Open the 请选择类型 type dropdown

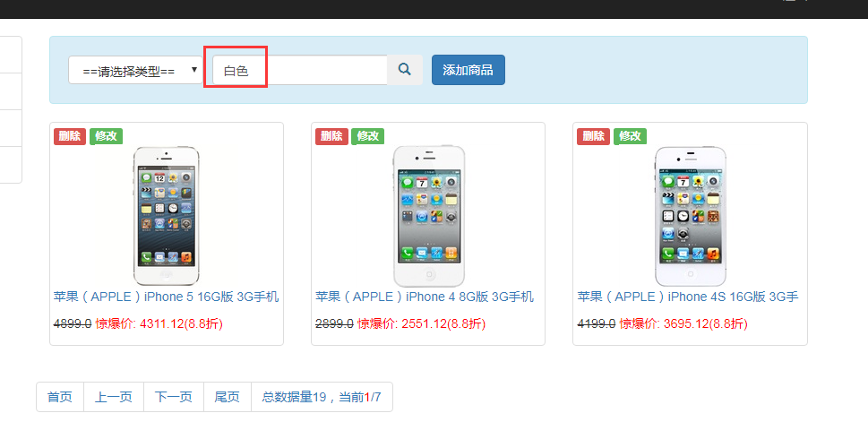pyautogui.click(x=135, y=70)
